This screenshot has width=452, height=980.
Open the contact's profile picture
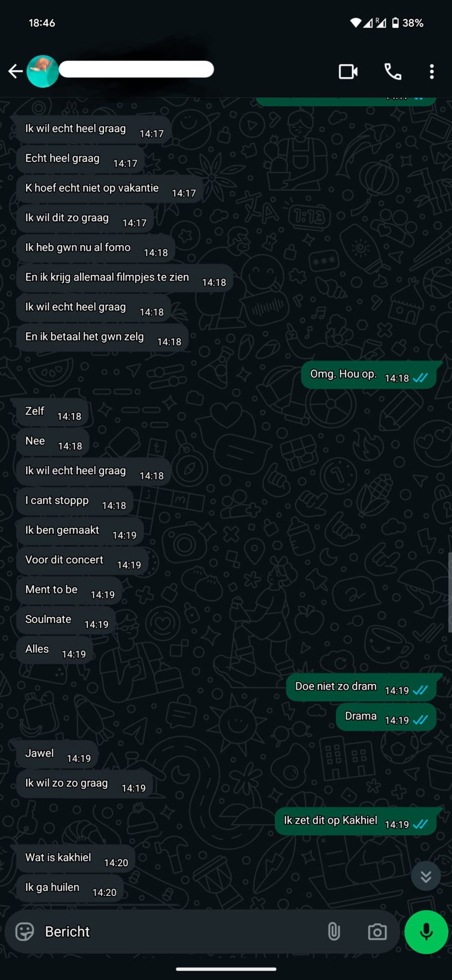pos(43,71)
